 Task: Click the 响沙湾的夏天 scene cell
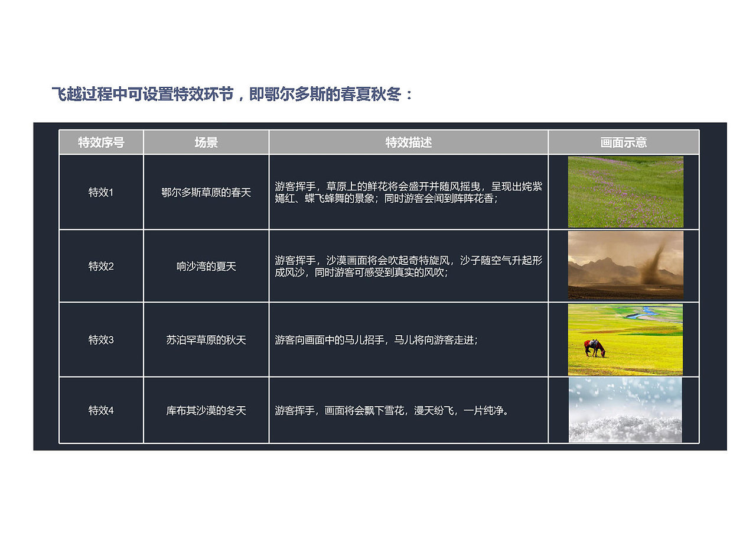click(x=206, y=266)
